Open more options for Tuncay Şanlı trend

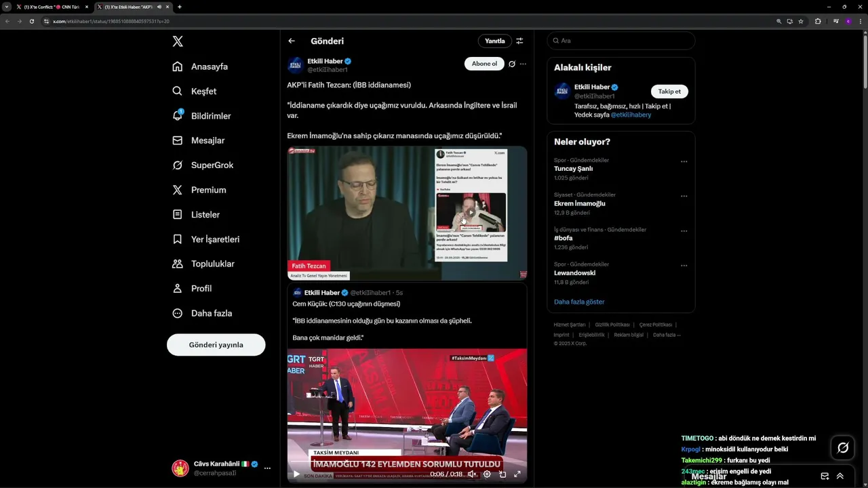[x=684, y=161]
